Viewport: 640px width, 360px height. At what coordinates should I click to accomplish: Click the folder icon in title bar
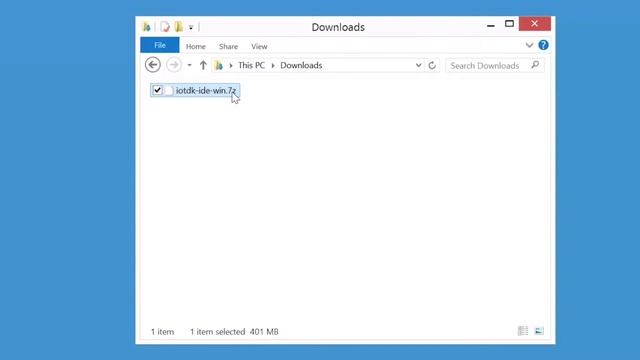[x=147, y=27]
